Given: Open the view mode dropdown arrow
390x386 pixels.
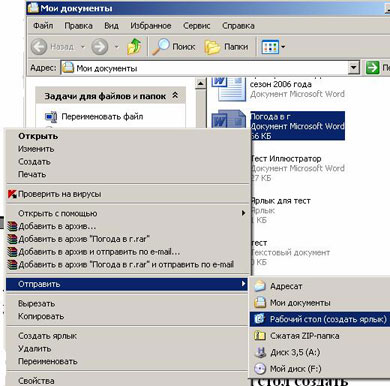Looking at the screenshot, I should (283, 47).
